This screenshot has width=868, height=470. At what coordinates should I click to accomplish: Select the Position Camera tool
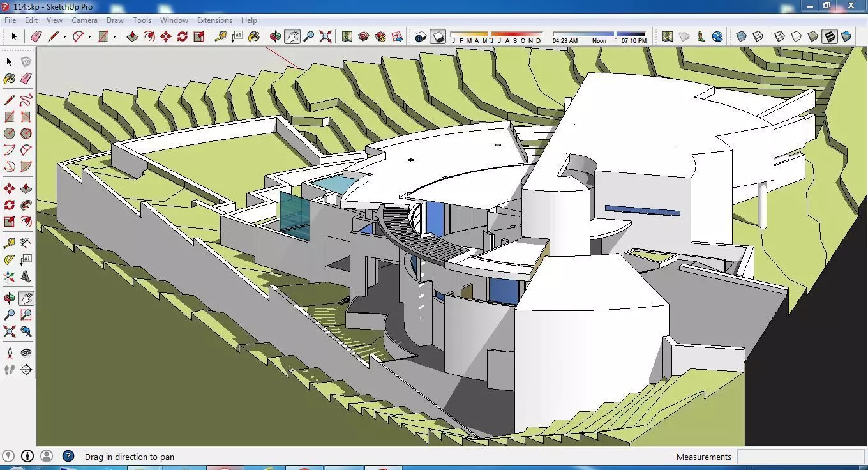9,352
